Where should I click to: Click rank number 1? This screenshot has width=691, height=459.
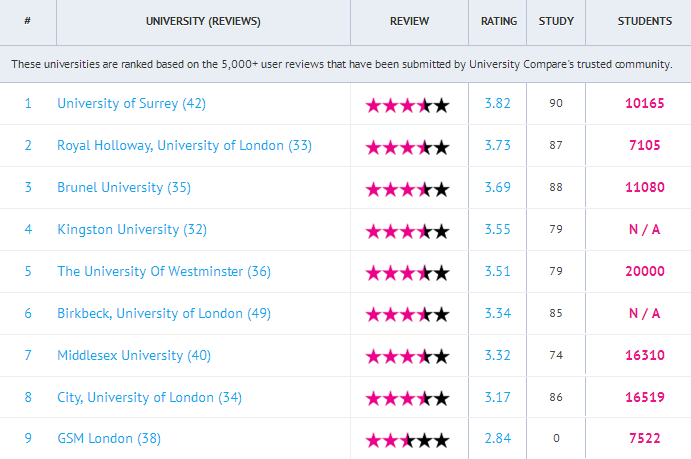(x=28, y=104)
